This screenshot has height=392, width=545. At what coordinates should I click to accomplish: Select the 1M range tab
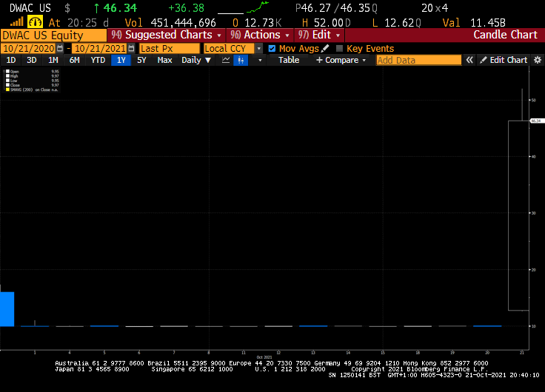coord(53,60)
